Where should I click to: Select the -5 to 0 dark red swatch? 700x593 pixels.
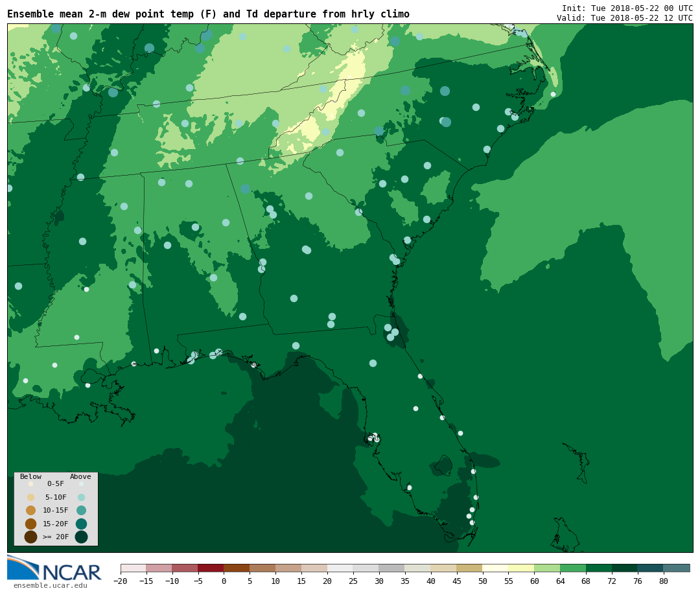pyautogui.click(x=211, y=568)
